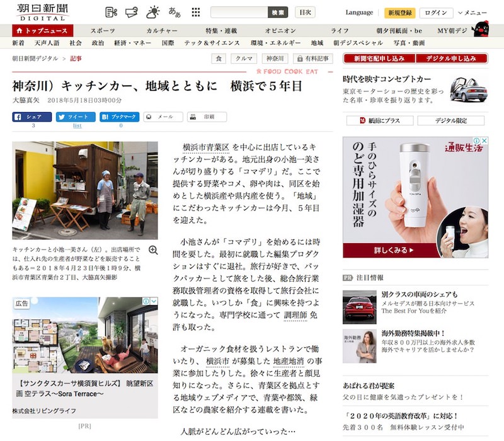Viewport: 504px width, 441px height.
Task: Open the grid apps menu icon
Action: point(196,12)
